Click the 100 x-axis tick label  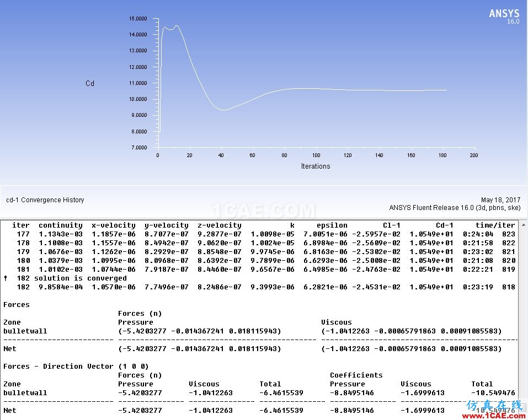pos(316,155)
